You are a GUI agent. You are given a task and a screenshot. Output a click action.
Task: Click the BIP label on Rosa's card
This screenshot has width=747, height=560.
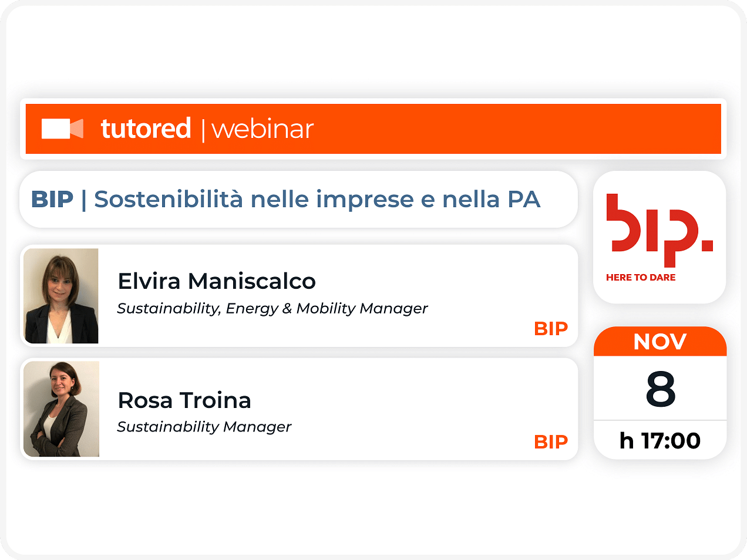point(551,441)
